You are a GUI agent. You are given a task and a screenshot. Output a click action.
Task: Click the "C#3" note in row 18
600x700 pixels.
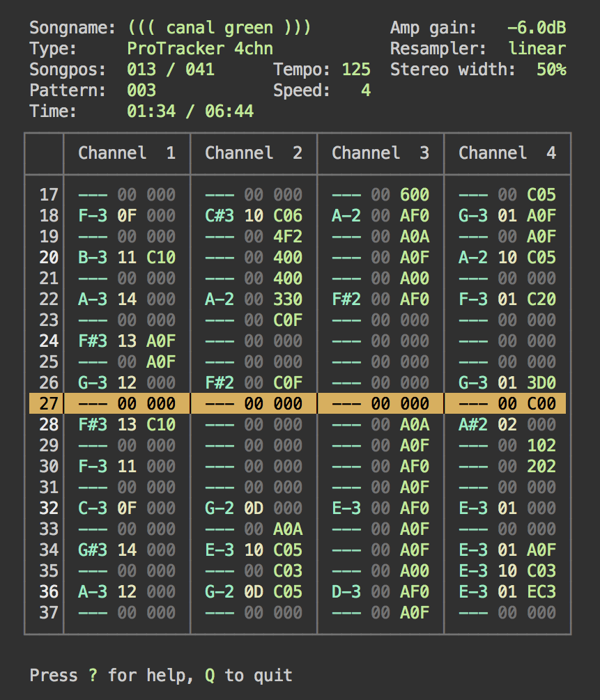point(220,216)
